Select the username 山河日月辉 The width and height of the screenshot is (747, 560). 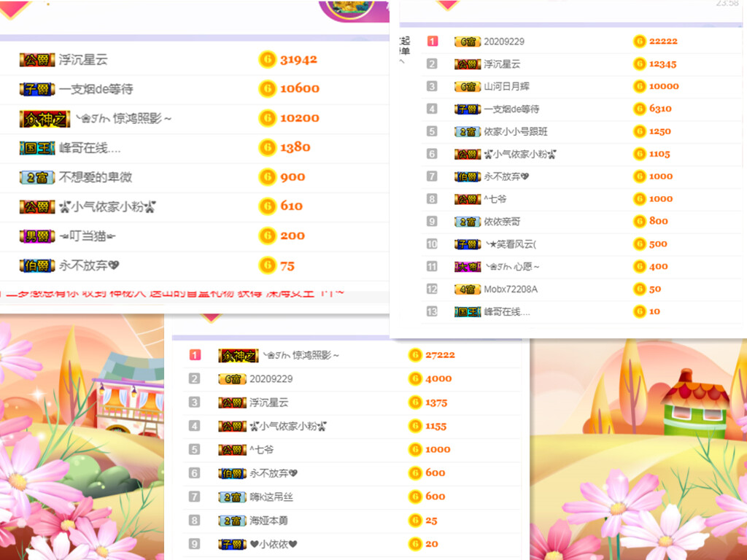coord(507,87)
